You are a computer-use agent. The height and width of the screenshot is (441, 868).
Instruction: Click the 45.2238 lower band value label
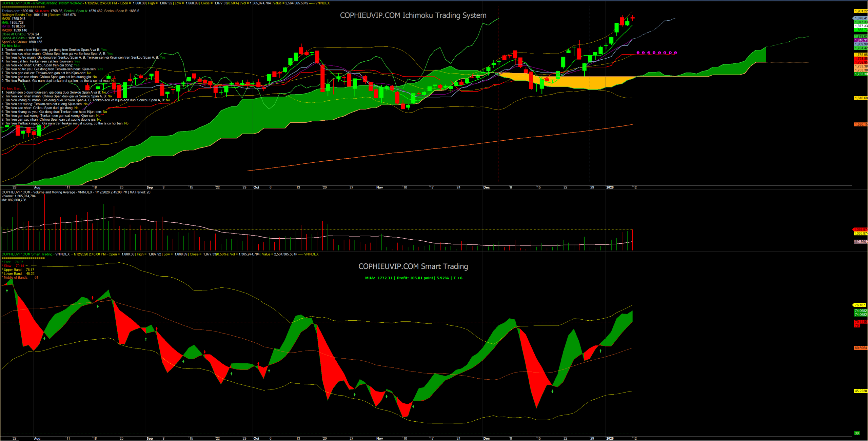[861, 391]
